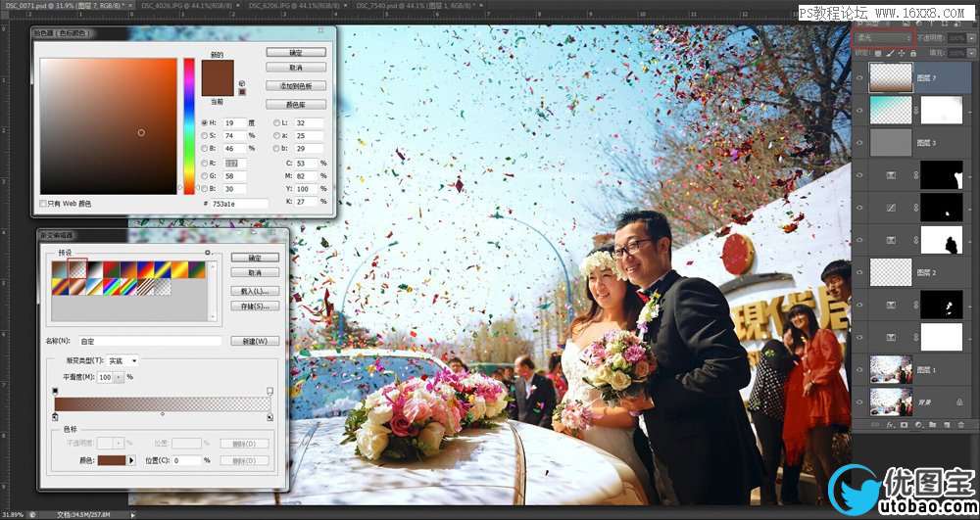
Task: Open the layer opacity slider arrow
Action: [x=971, y=38]
